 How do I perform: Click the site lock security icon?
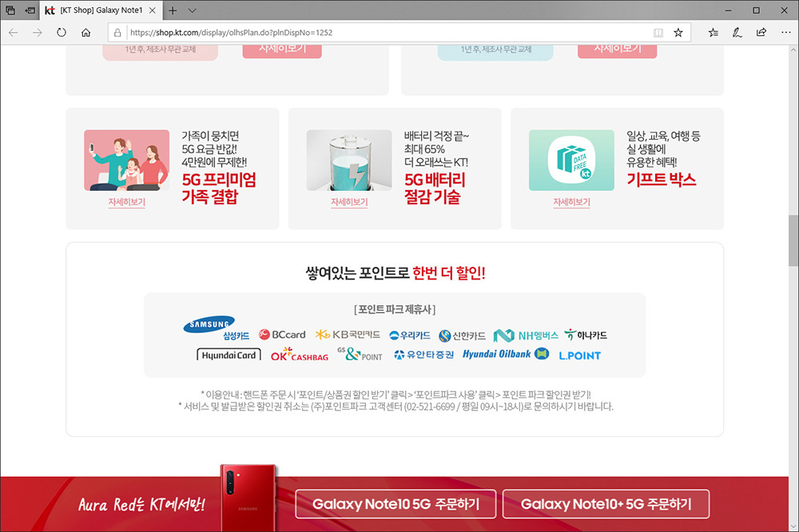point(117,33)
